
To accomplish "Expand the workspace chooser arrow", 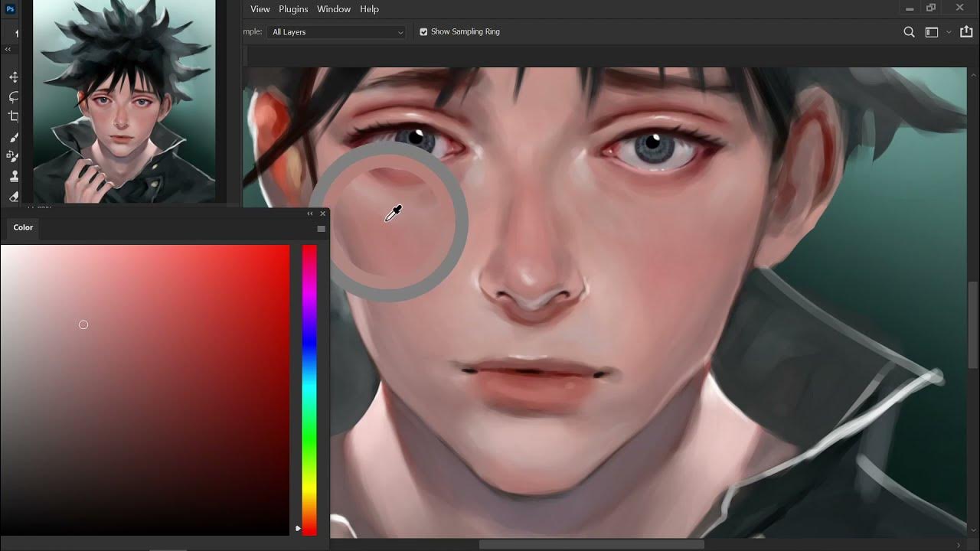I will pyautogui.click(x=949, y=32).
